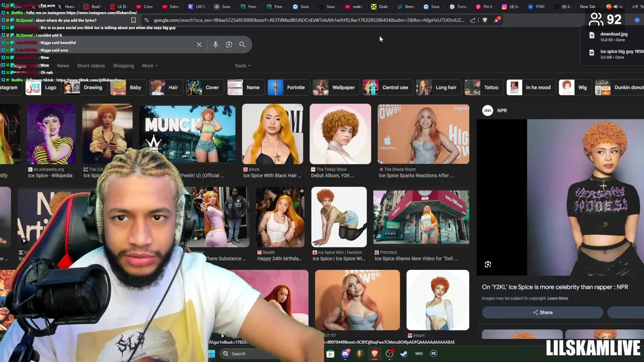This screenshot has height=362, width=644.
Task: Select the Long hair filter chip
Action: [438, 87]
